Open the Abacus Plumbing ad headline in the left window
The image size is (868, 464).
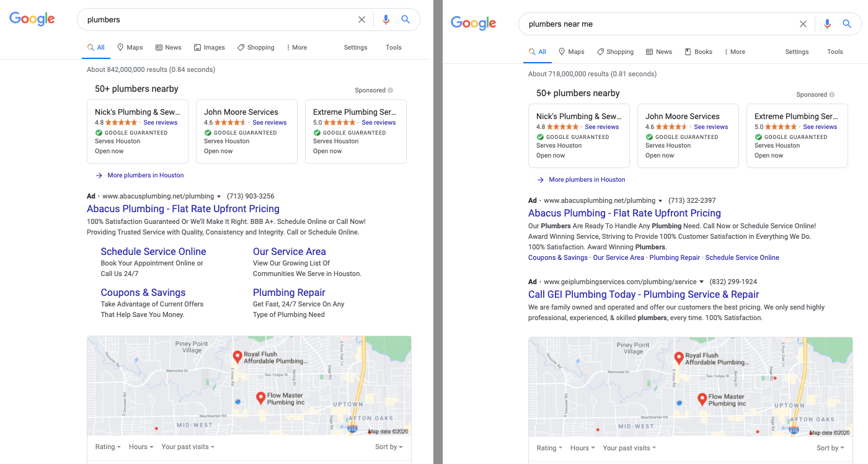(183, 209)
